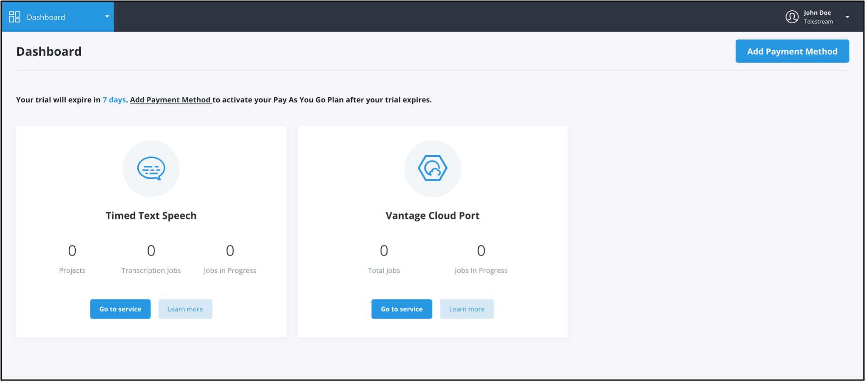Viewport: 868px width, 383px height.
Task: Click the user avatar icon beside John Doe
Action: pyautogui.click(x=792, y=17)
